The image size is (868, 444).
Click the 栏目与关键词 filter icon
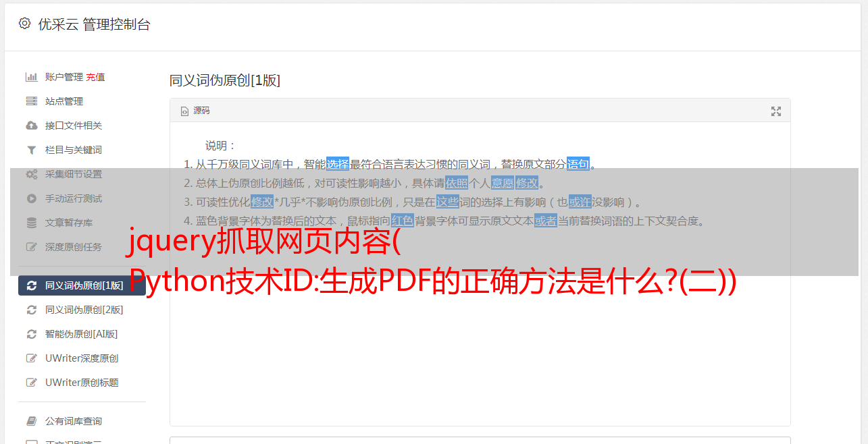click(31, 150)
